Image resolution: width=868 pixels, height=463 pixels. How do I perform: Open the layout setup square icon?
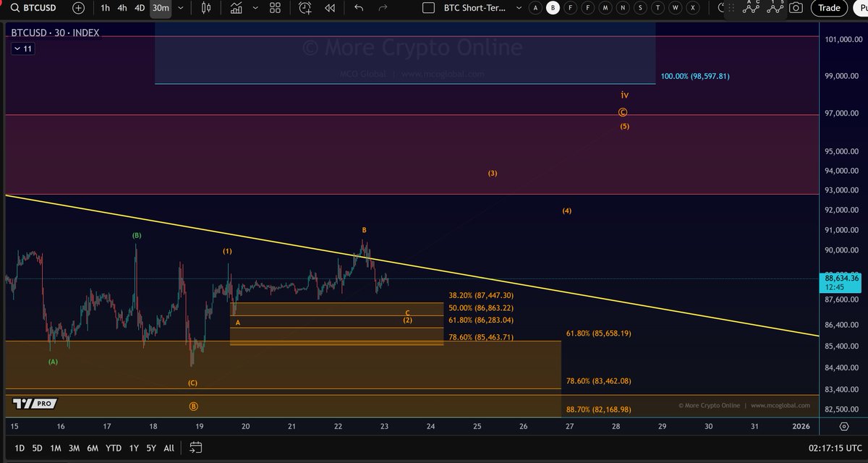click(428, 8)
